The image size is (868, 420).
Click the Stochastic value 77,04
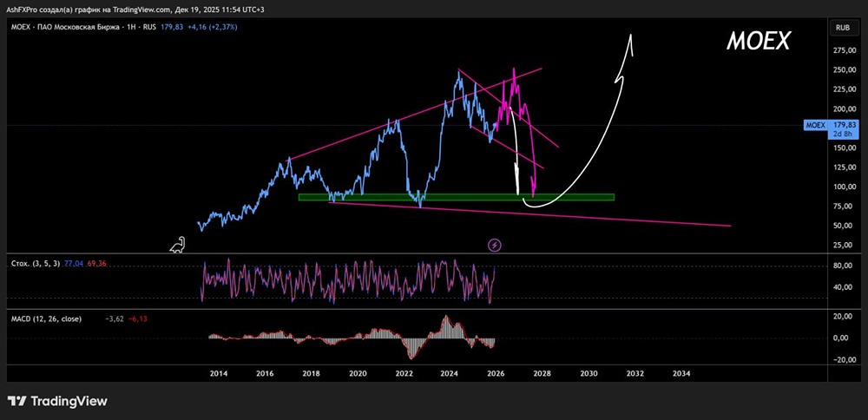(x=74, y=264)
